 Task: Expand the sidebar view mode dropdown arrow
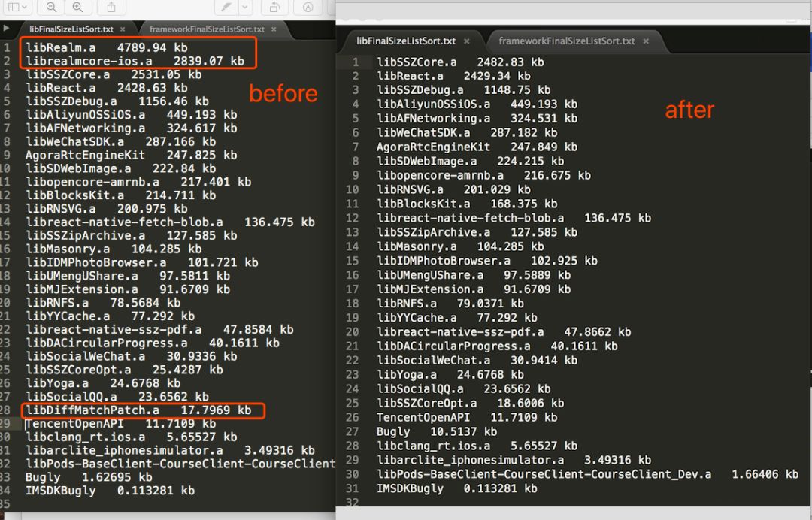point(24,7)
